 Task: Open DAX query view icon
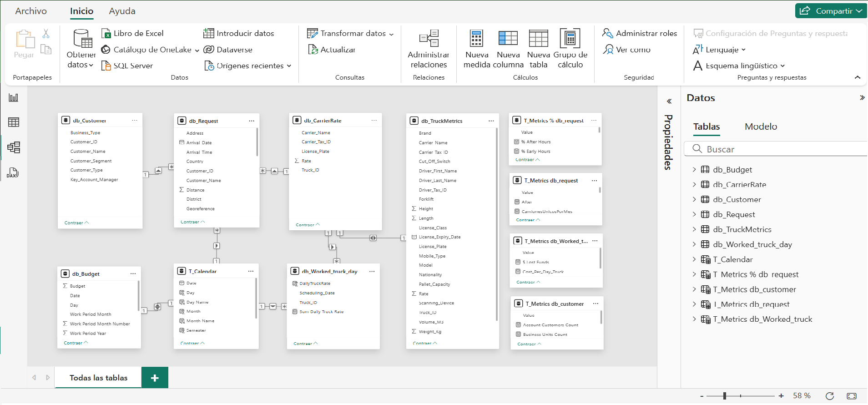point(13,172)
